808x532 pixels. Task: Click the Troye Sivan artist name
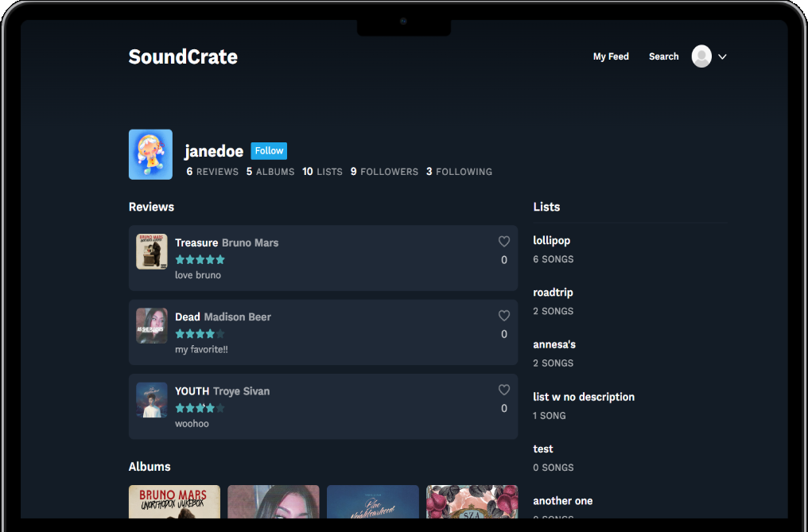pos(241,391)
